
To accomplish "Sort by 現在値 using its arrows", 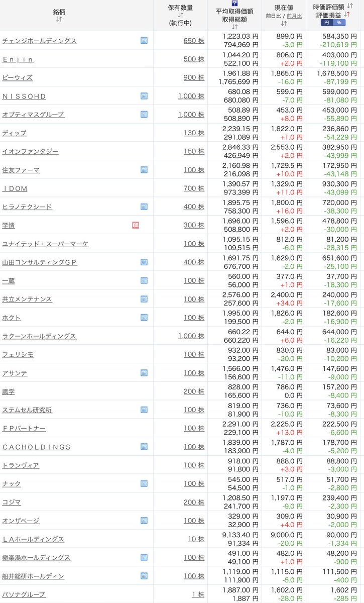I will point(284,23).
